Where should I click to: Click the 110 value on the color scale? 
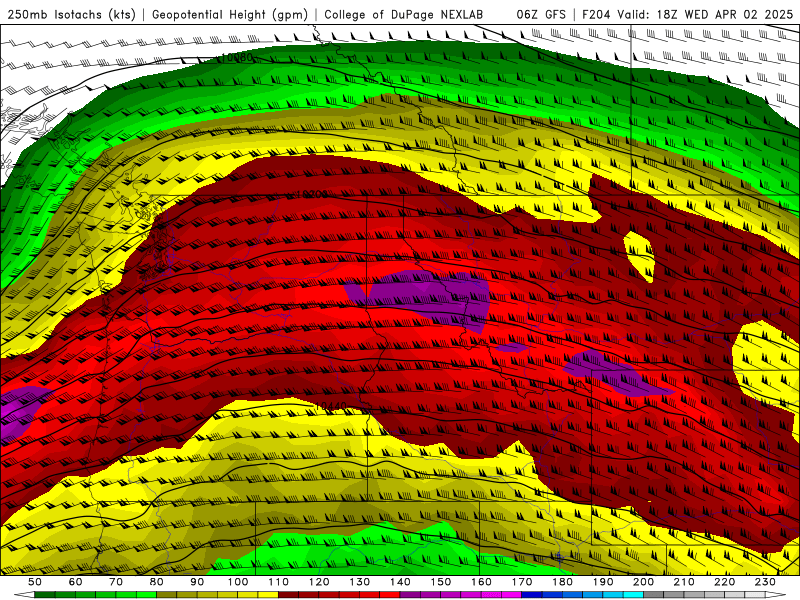(278, 582)
